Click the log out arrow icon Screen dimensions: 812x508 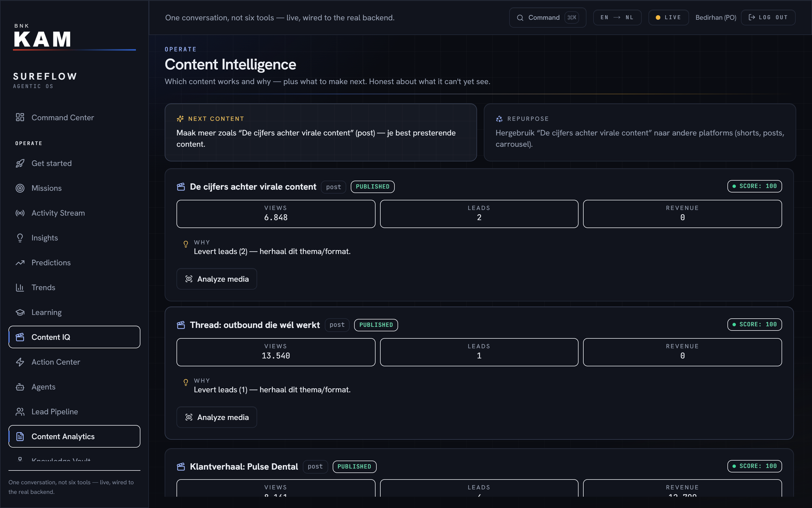point(752,17)
